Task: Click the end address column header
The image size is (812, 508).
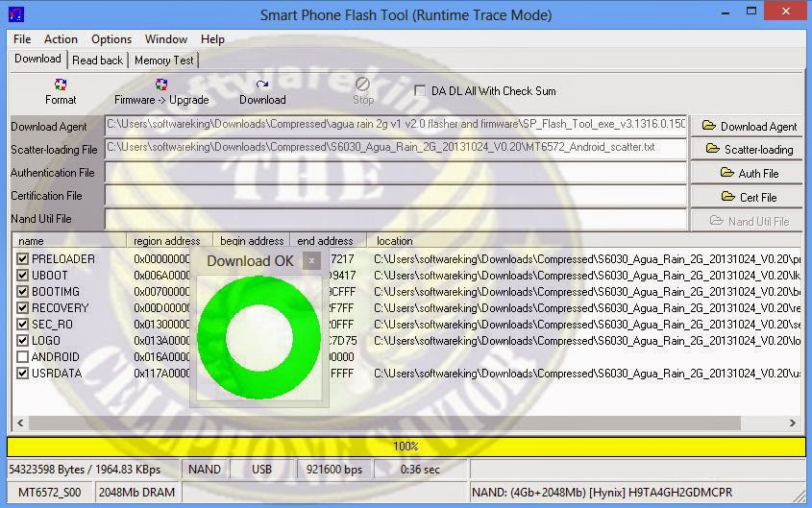Action: click(329, 241)
